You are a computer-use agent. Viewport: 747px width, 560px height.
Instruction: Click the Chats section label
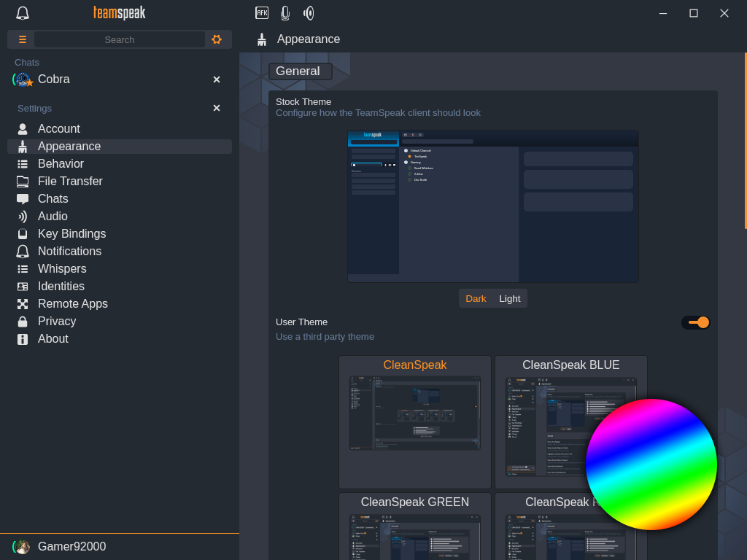27,63
